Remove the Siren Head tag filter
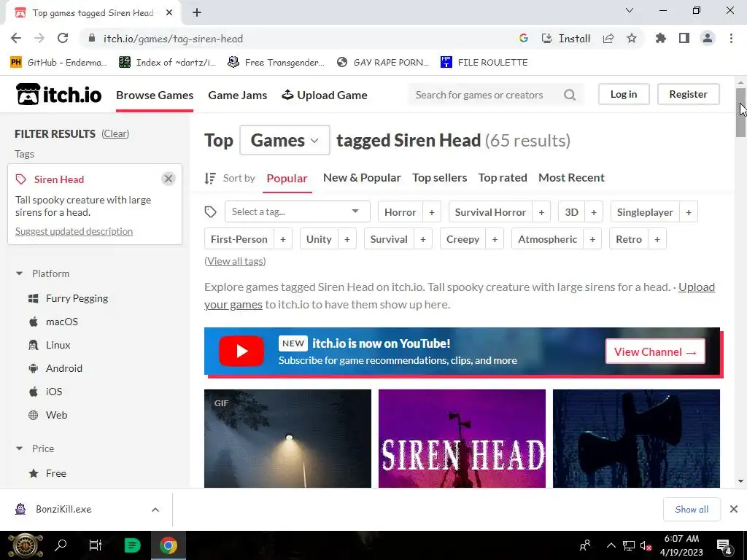This screenshot has width=747, height=560. point(169,179)
